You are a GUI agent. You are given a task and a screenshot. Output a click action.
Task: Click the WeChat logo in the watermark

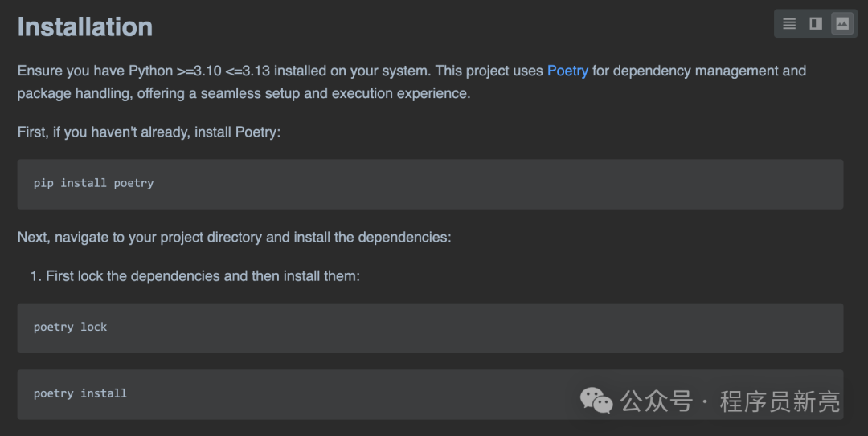tap(596, 400)
